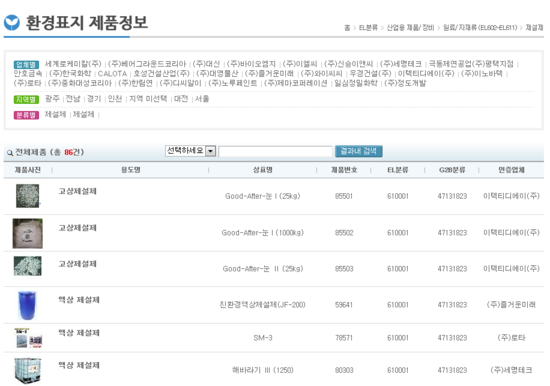This screenshot has width=550, height=386.
Task: Select (주)세명테크 in company filter list
Action: pyautogui.click(x=401, y=64)
